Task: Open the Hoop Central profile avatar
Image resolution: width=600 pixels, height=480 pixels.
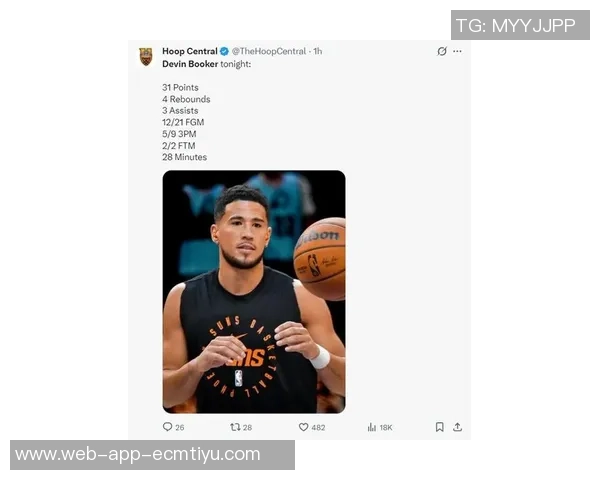Action: pos(146,57)
